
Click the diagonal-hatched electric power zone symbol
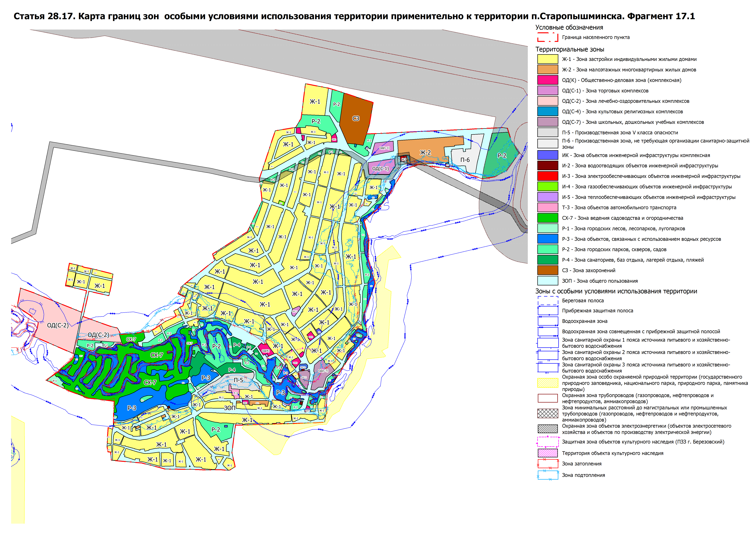pos(548,429)
